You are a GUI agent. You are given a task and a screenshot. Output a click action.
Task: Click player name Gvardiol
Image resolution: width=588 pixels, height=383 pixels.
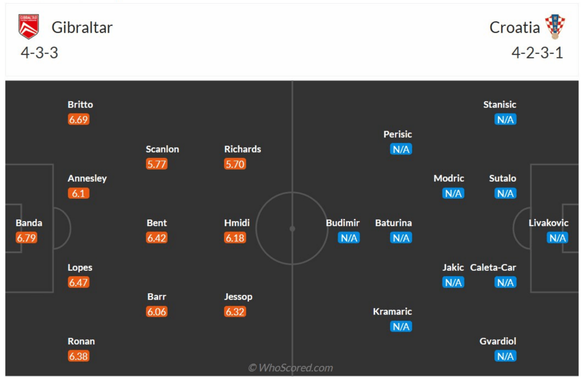pos(498,341)
